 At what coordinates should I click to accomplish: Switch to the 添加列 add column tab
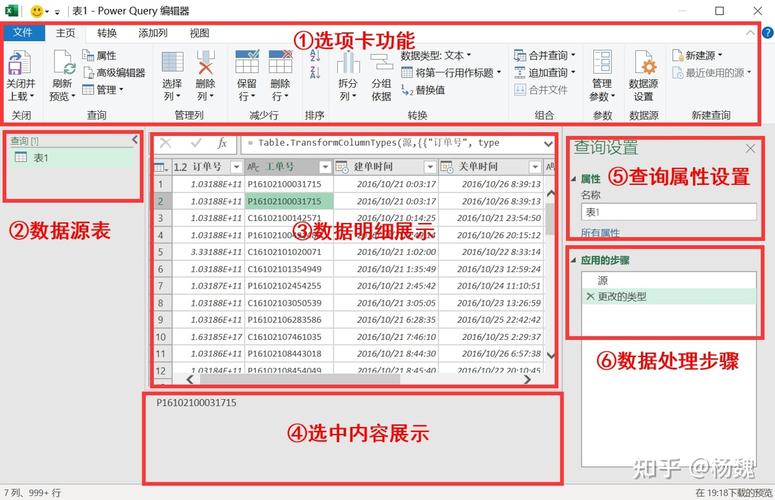[x=153, y=33]
